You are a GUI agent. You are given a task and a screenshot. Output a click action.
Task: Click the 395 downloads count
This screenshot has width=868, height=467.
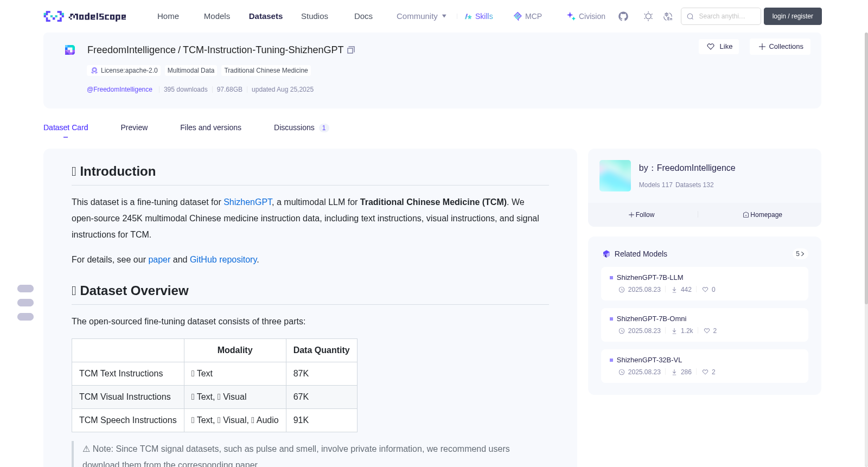click(186, 89)
